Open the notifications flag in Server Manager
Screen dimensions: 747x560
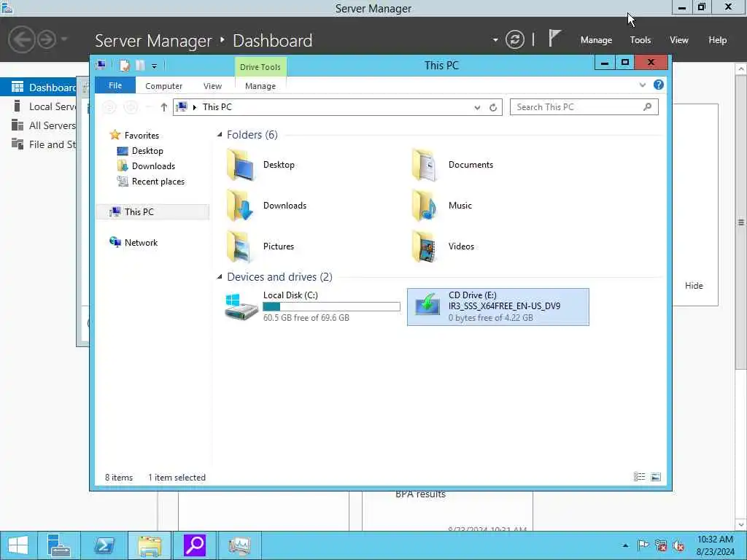coord(554,39)
